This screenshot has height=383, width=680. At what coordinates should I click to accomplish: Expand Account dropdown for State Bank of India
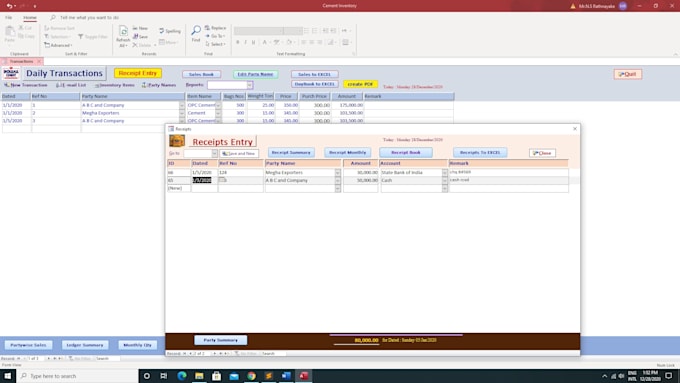pyautogui.click(x=445, y=173)
